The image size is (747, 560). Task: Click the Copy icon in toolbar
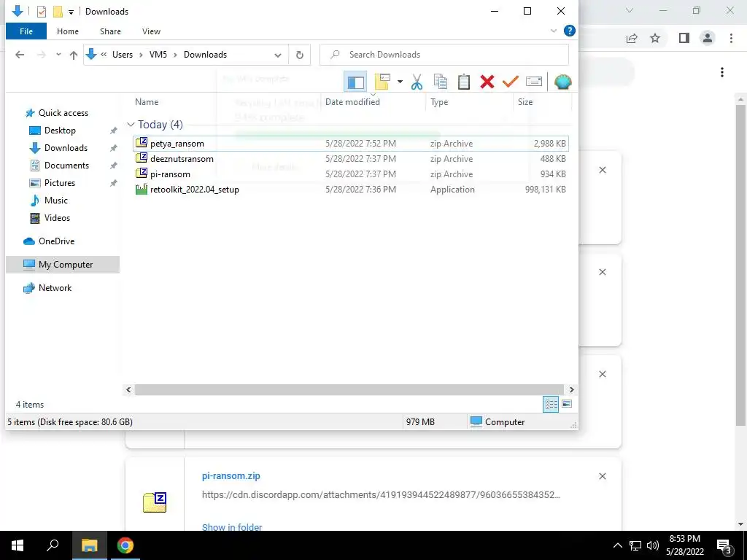coord(440,82)
